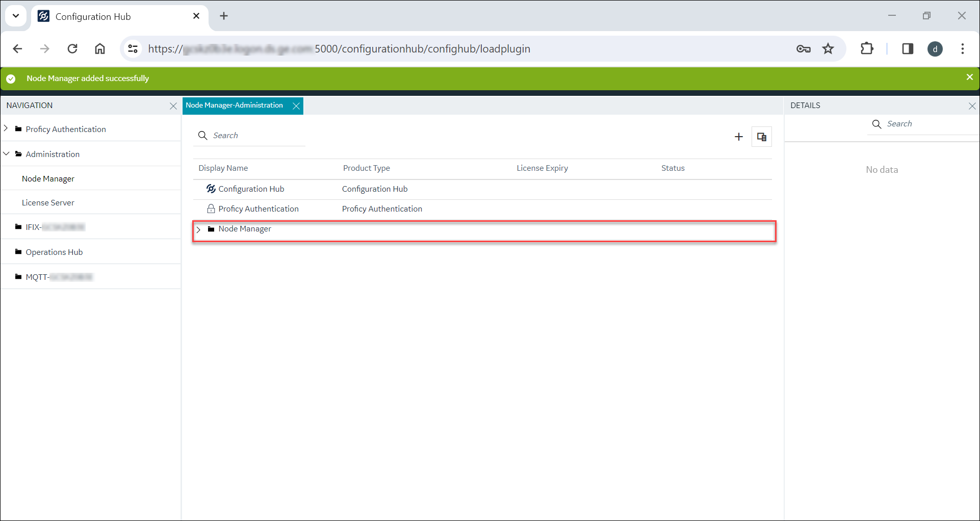This screenshot has width=980, height=521.
Task: Click the search magnifier in main panel
Action: coord(202,136)
